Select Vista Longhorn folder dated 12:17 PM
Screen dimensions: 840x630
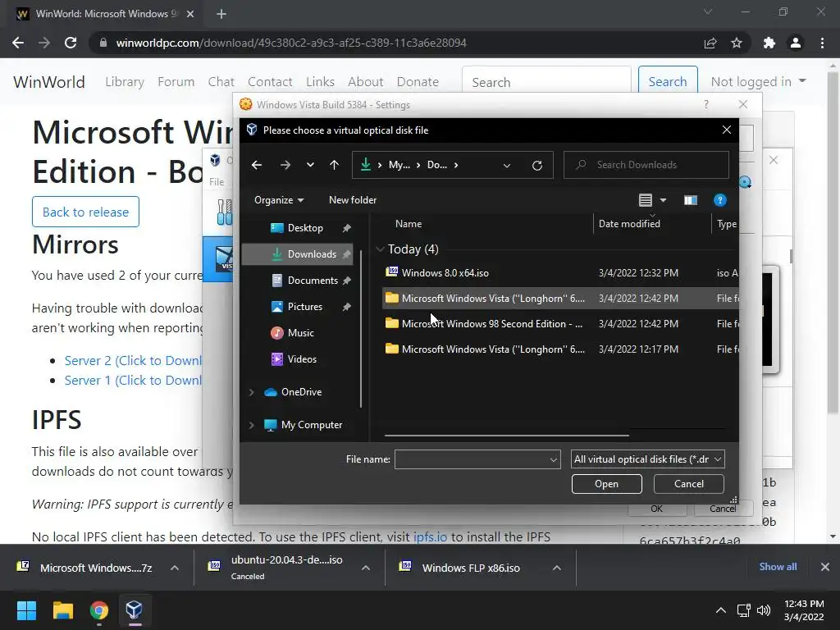(x=559, y=349)
